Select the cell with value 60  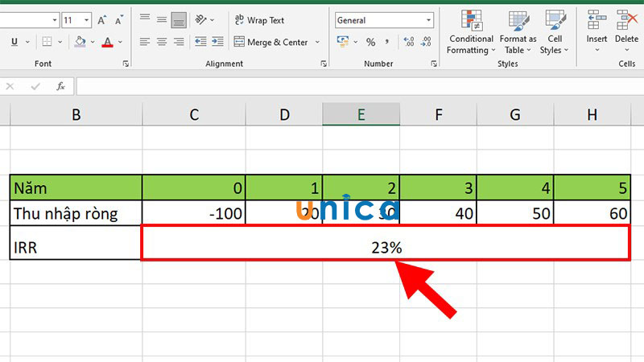tap(592, 213)
